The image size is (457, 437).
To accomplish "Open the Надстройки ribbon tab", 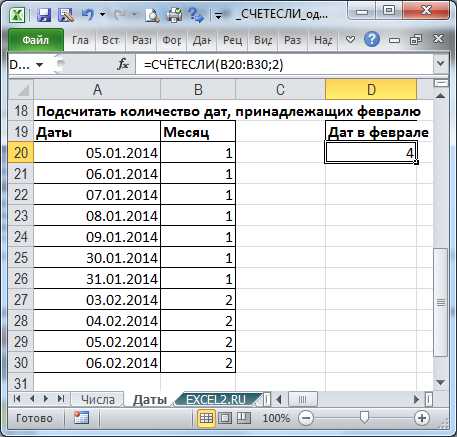I will pos(323,40).
